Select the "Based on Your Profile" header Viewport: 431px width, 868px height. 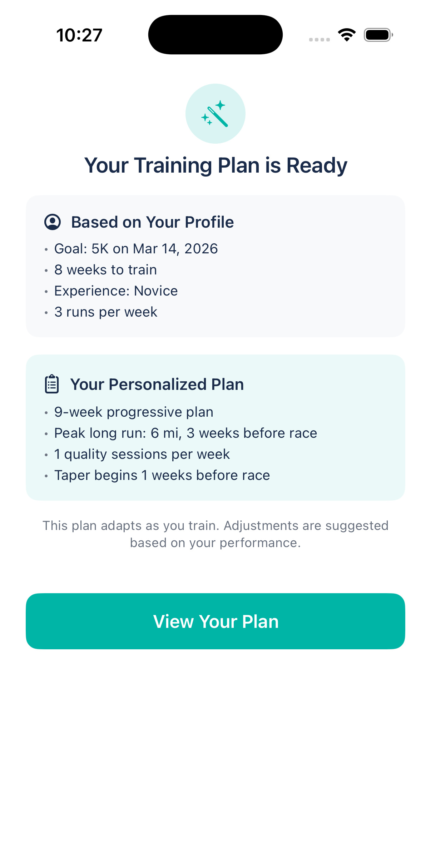click(152, 222)
